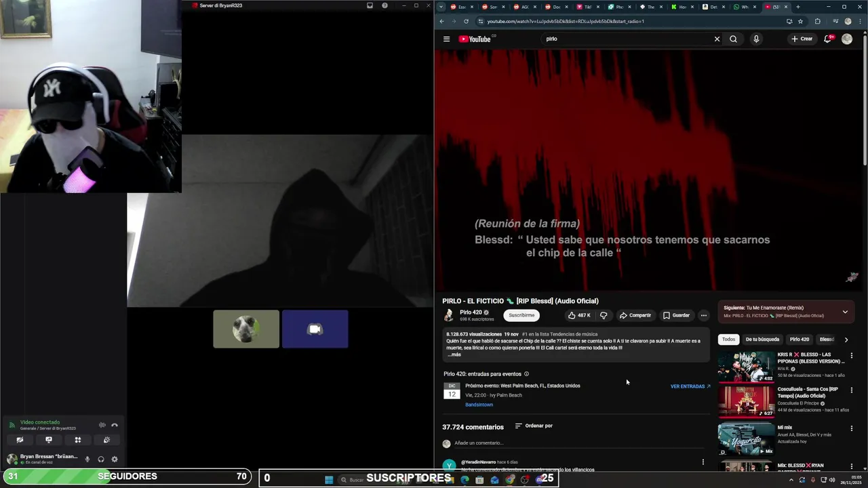Expand the 'Siguiente: Tu Me Enamoraste' mix panel
868x488 pixels.
[845, 312]
